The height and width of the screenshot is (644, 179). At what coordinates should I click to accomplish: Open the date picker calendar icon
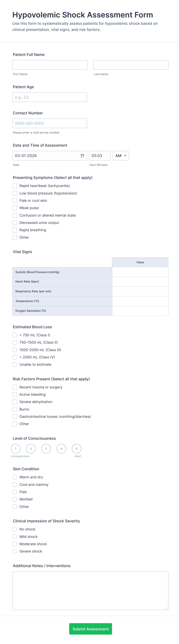(x=82, y=156)
